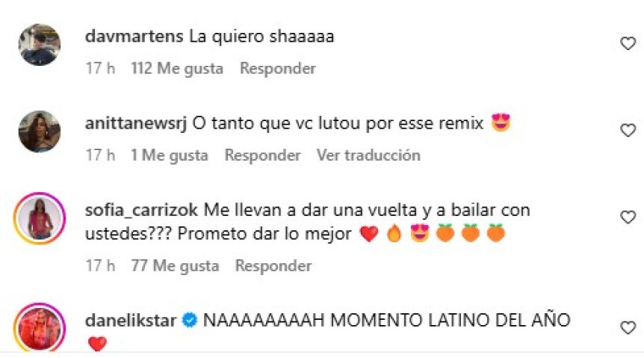Open the davmartens username link
Viewport: 644px width, 358px height.
(134, 36)
